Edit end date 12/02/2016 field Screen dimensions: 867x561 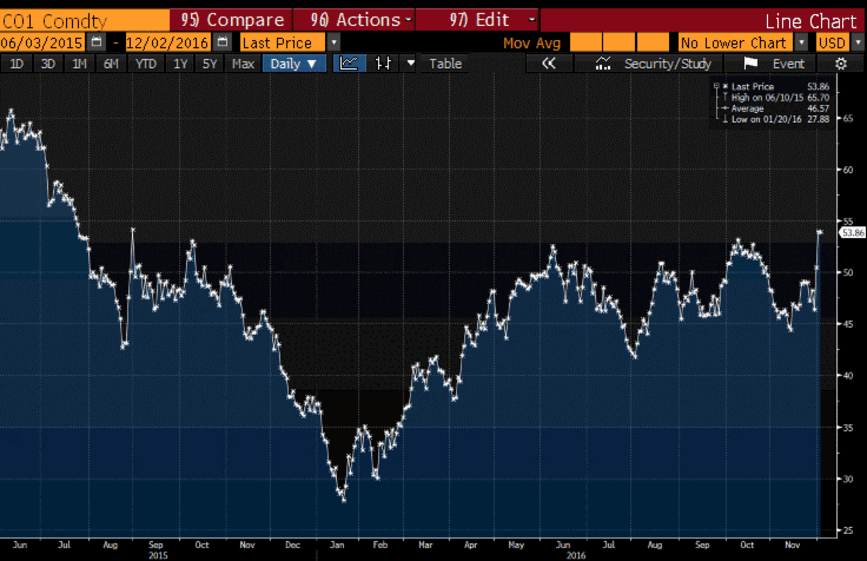pyautogui.click(x=168, y=43)
